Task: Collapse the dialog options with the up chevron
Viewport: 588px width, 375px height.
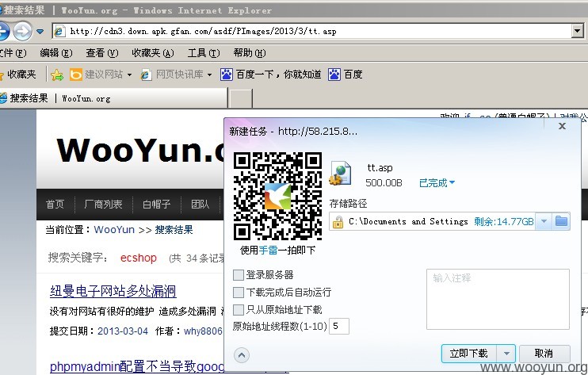Action: coord(242,354)
